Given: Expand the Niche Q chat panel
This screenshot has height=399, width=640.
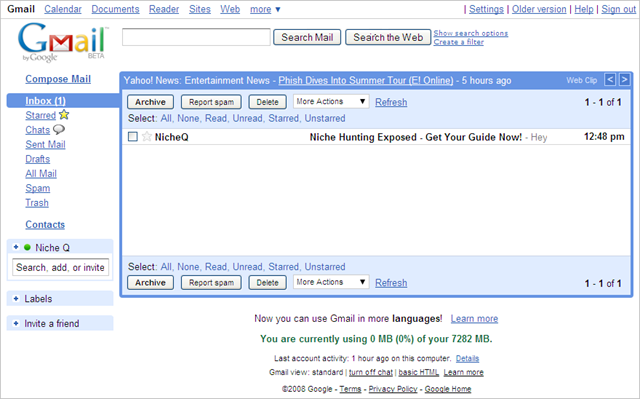Looking at the screenshot, I should click(16, 247).
